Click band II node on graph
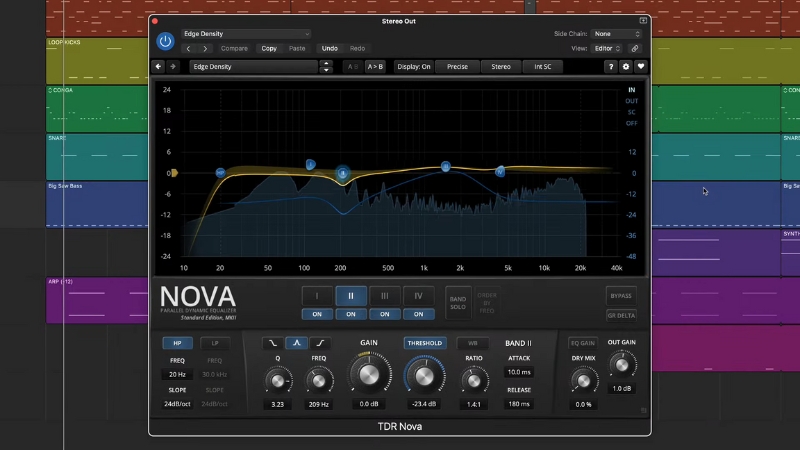 click(343, 173)
